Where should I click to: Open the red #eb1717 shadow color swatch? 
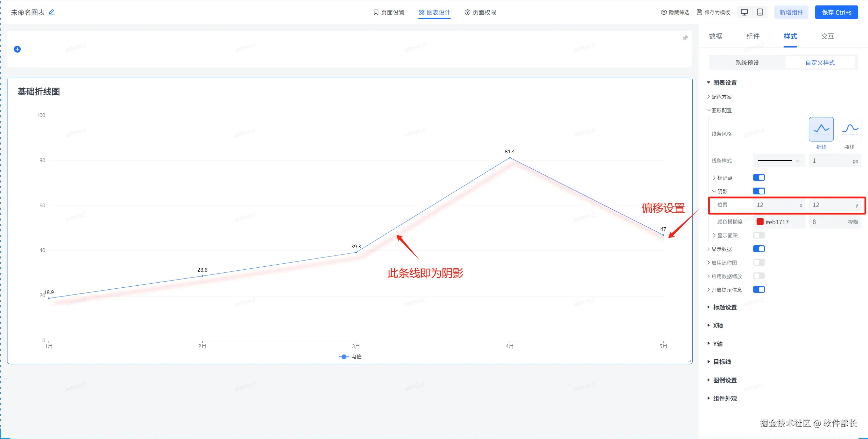coord(760,222)
